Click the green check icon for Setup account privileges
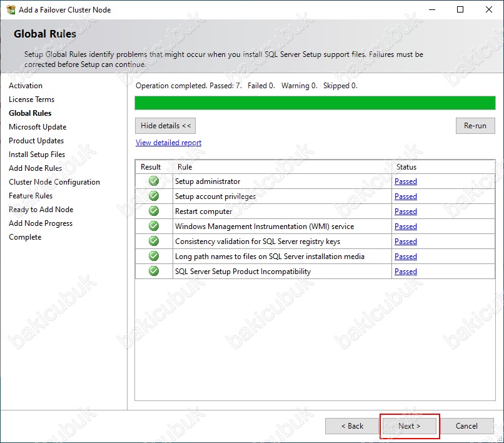Screen dimensions: 504x443 click(154, 196)
